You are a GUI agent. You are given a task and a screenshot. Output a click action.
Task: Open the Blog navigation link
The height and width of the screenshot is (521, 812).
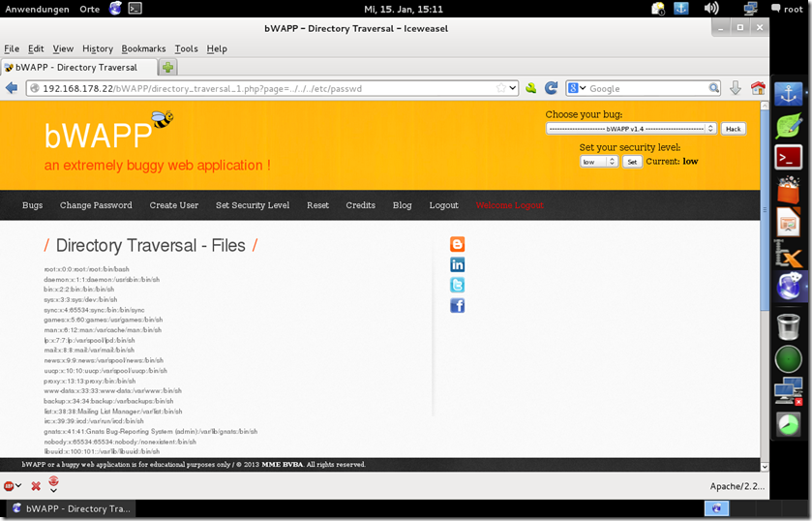pyautogui.click(x=402, y=205)
